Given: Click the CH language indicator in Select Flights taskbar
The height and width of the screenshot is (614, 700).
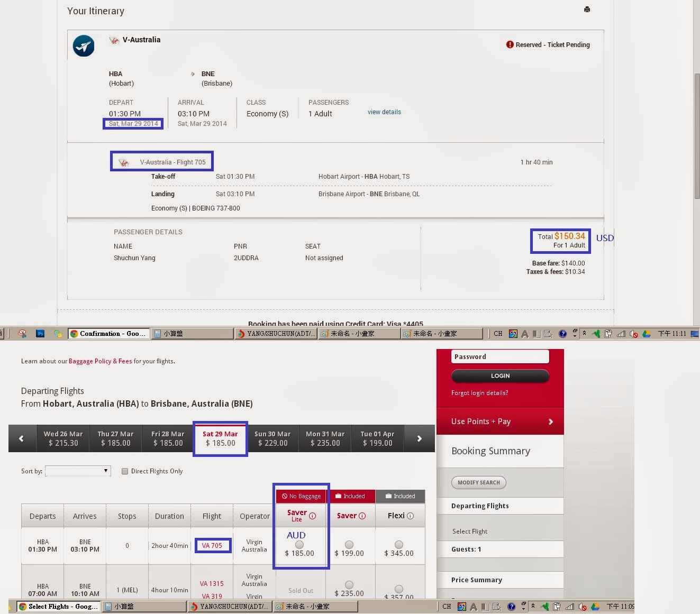Looking at the screenshot, I should [447, 607].
